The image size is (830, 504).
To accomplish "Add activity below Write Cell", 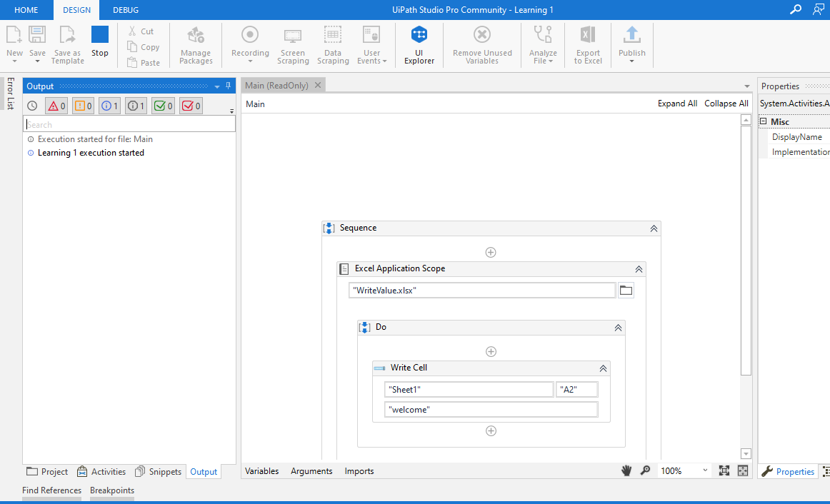I will [x=491, y=431].
